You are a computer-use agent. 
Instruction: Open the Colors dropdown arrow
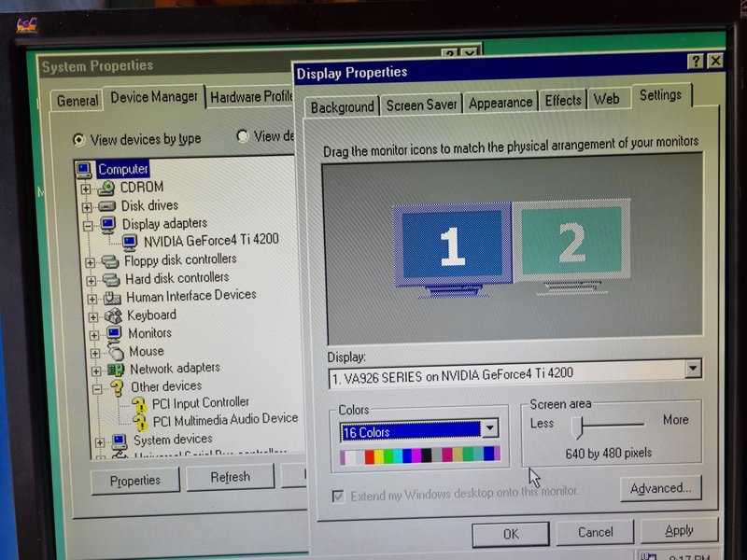tap(489, 428)
